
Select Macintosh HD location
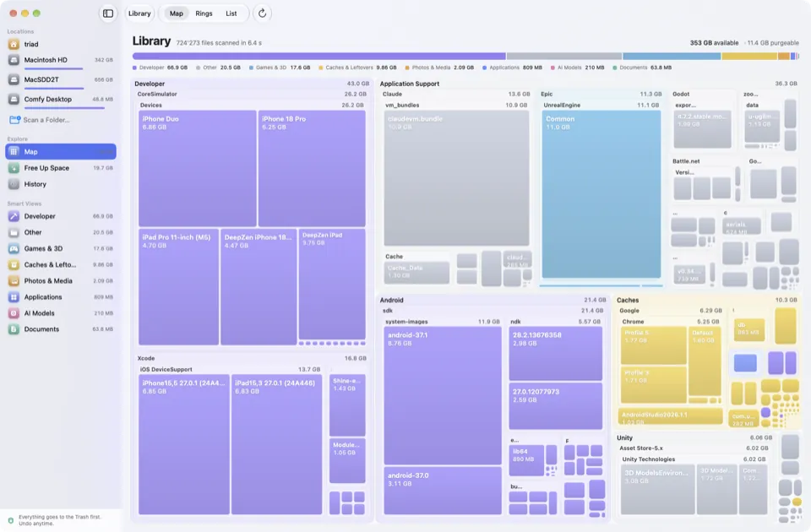pyautogui.click(x=61, y=61)
